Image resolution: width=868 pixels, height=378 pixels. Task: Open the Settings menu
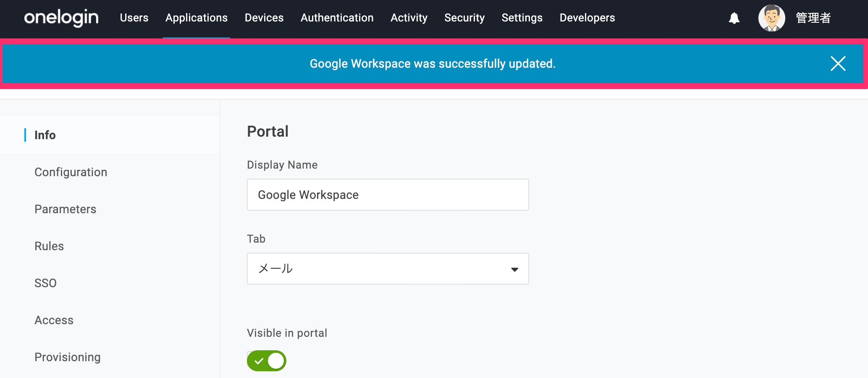click(x=522, y=18)
